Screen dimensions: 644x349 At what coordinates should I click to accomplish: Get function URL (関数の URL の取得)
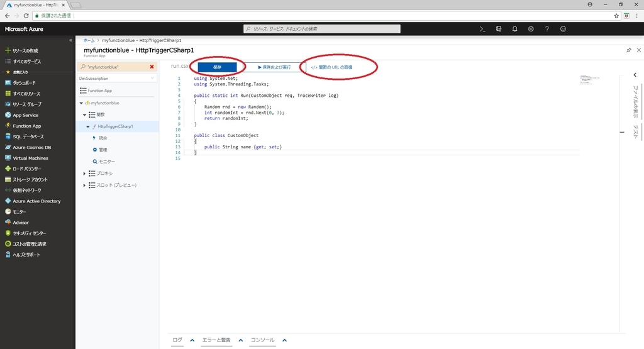point(331,67)
